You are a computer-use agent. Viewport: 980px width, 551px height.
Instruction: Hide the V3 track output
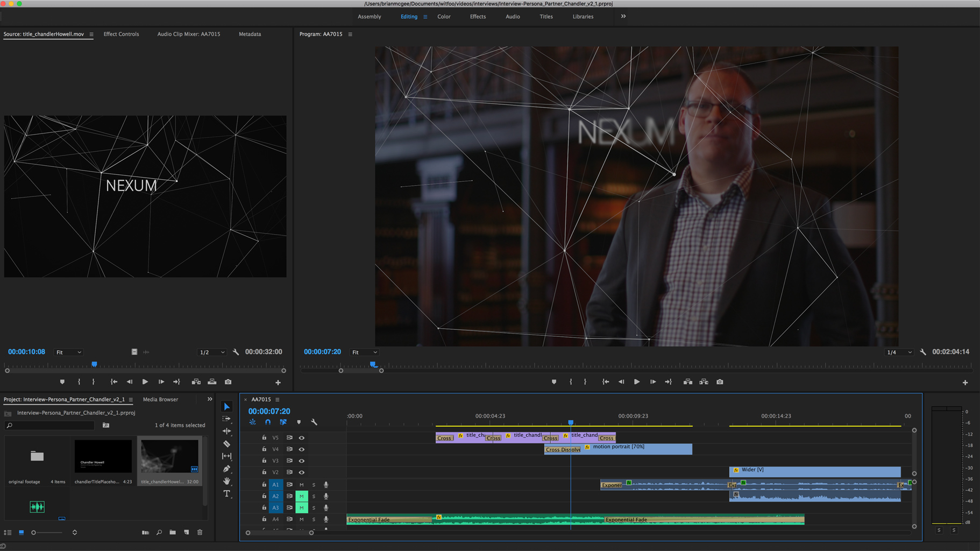[x=302, y=461]
